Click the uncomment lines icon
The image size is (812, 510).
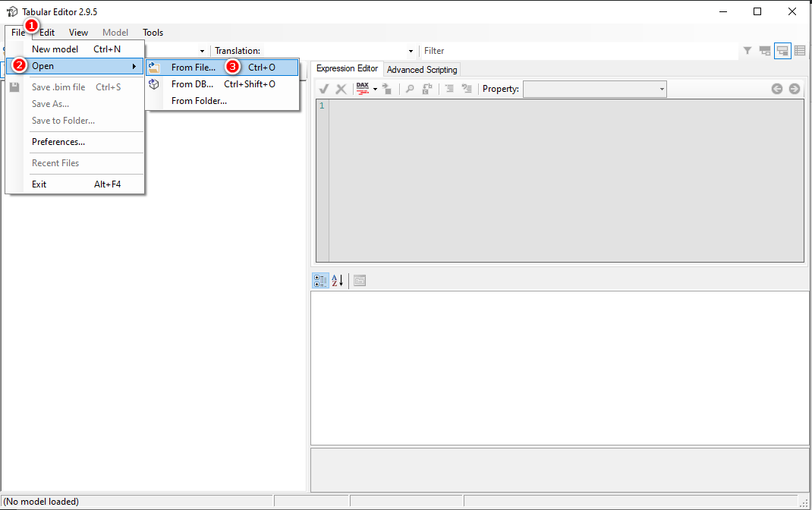467,89
